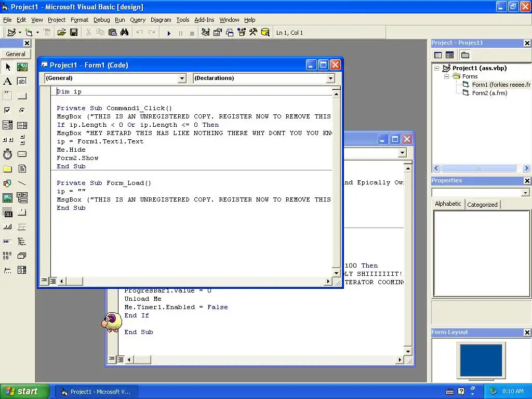Open the Debug menu
Image resolution: width=532 pixels, height=399 pixels.
[x=102, y=20]
